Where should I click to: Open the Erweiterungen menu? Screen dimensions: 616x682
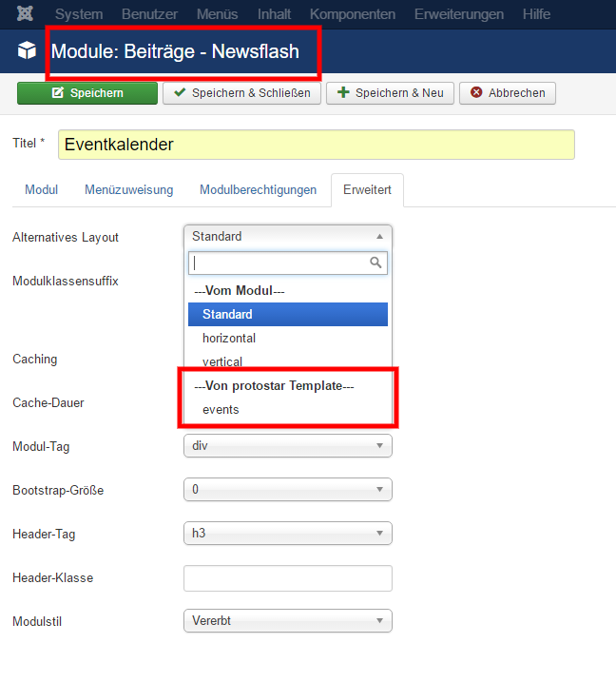[459, 14]
